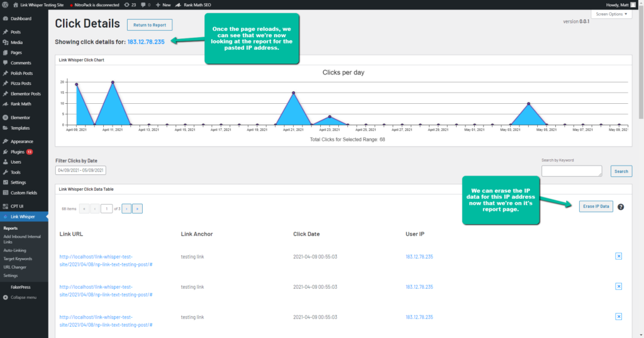
Task: Click the Search button
Action: tap(621, 171)
